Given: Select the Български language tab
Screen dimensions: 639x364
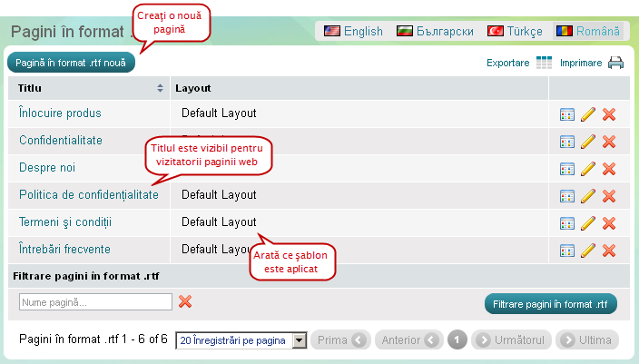Looking at the screenshot, I should pyautogui.click(x=436, y=31).
